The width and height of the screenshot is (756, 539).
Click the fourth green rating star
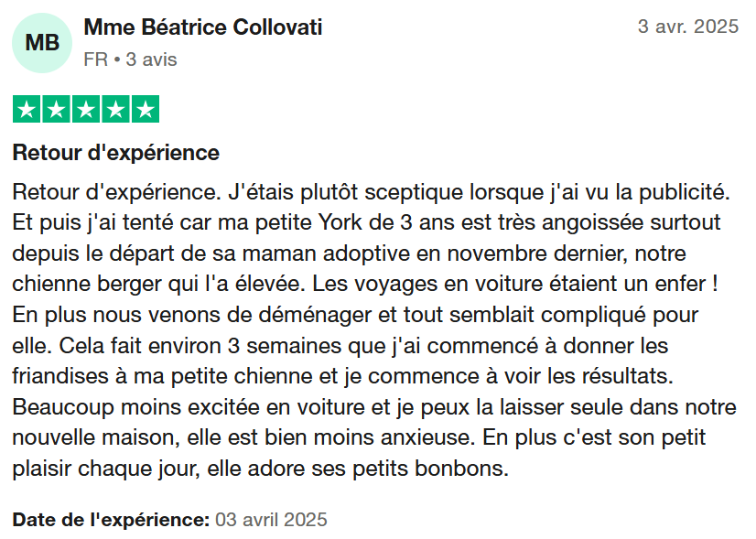(x=115, y=110)
